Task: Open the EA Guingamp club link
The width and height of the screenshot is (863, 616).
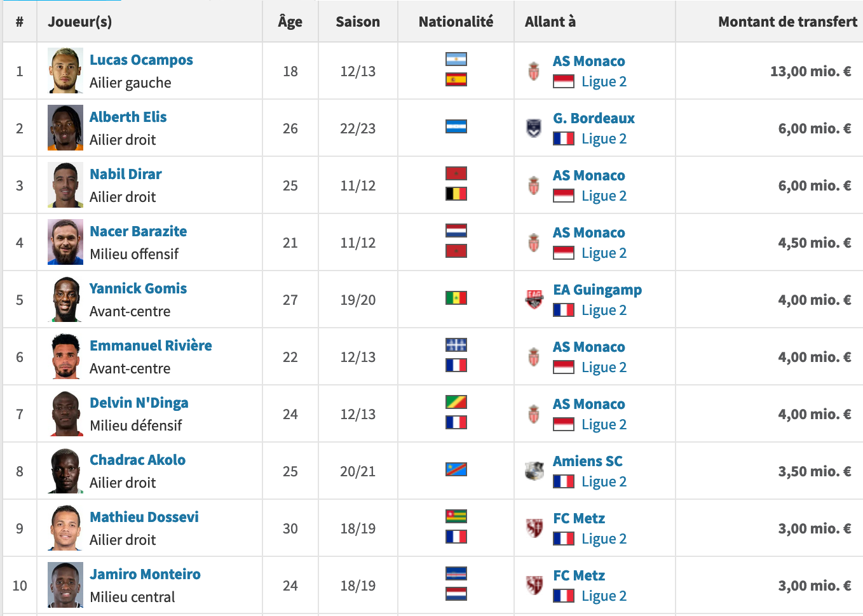Action: click(597, 290)
